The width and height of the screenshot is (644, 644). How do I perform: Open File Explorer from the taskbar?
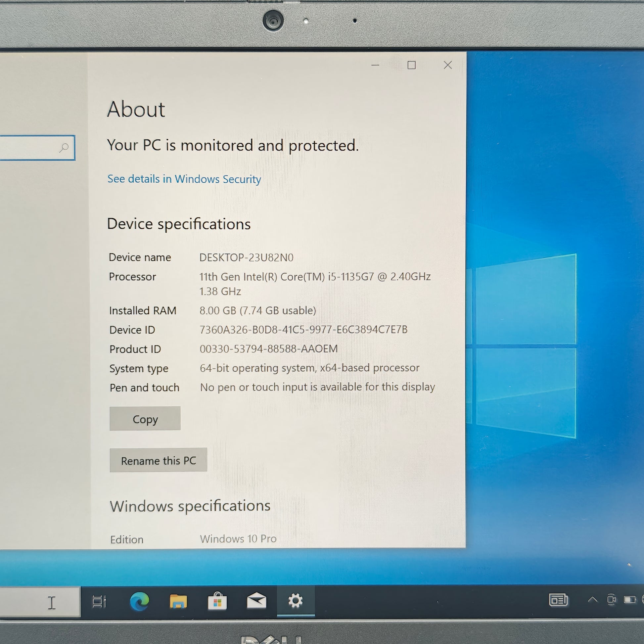(x=178, y=601)
